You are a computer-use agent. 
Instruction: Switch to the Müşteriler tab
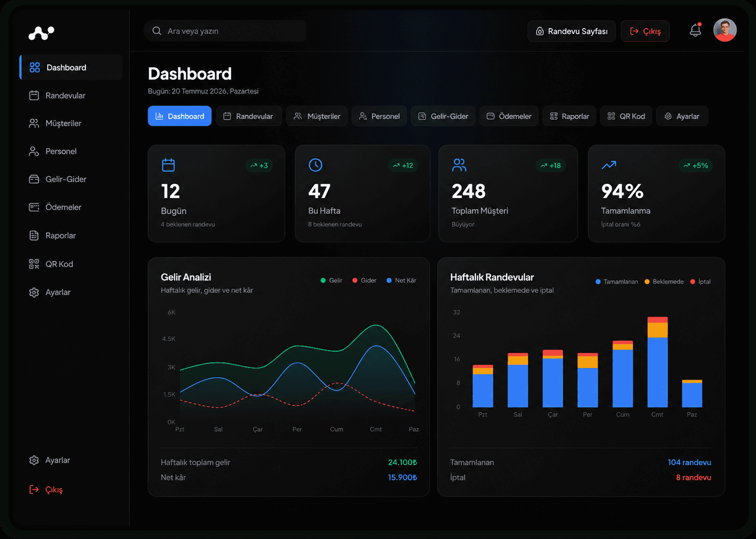tap(317, 116)
